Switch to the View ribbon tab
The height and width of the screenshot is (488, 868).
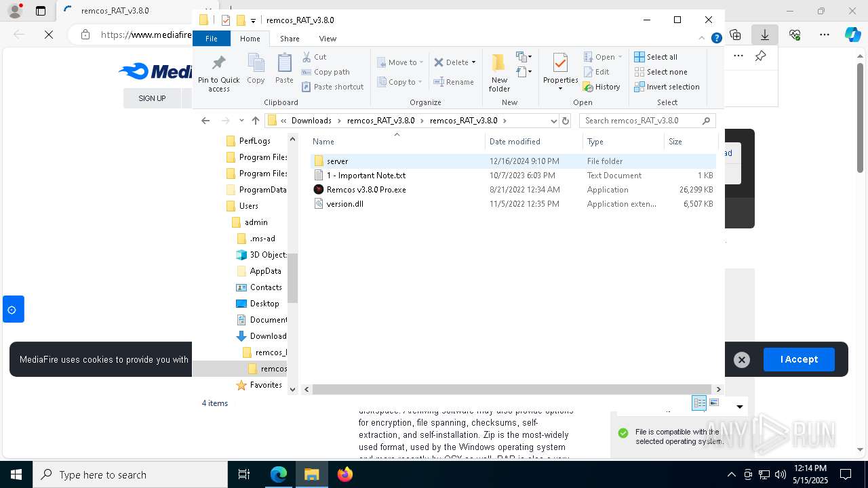pyautogui.click(x=328, y=39)
